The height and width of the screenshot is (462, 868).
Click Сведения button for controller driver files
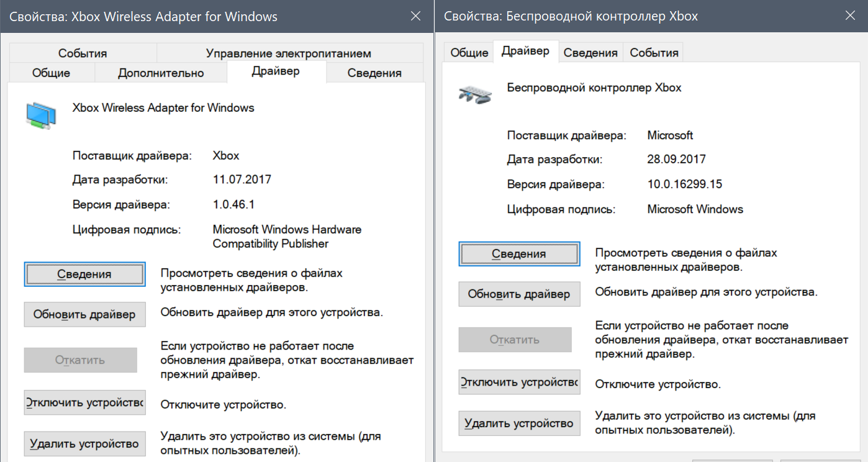[x=518, y=253]
